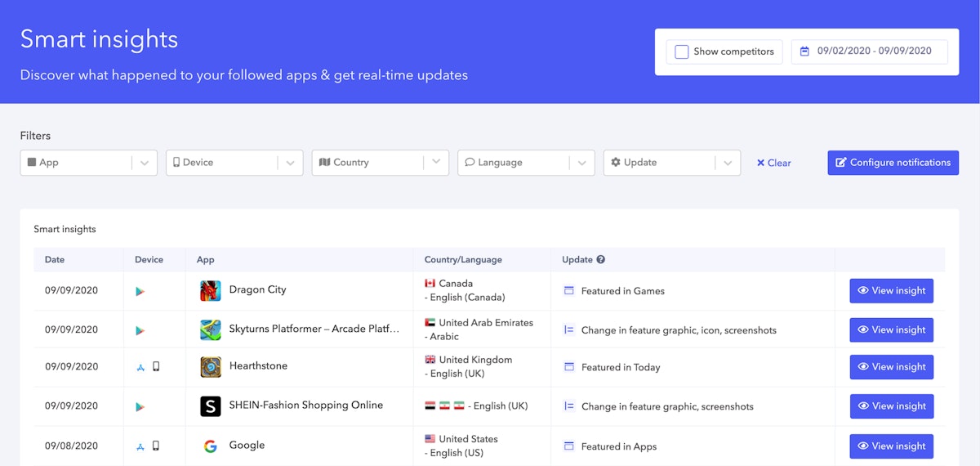The width and height of the screenshot is (980, 466).
Task: Click the Hearthstone app icon
Action: point(211,367)
